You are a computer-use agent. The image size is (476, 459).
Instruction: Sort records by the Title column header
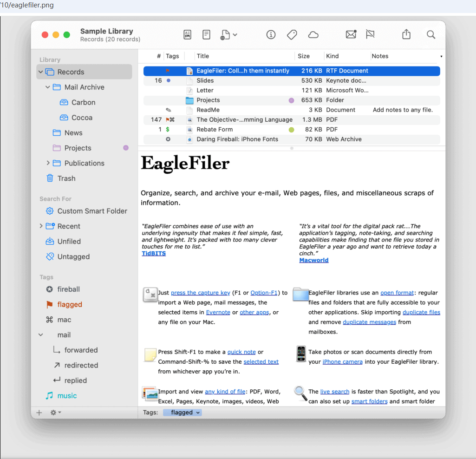pos(203,56)
